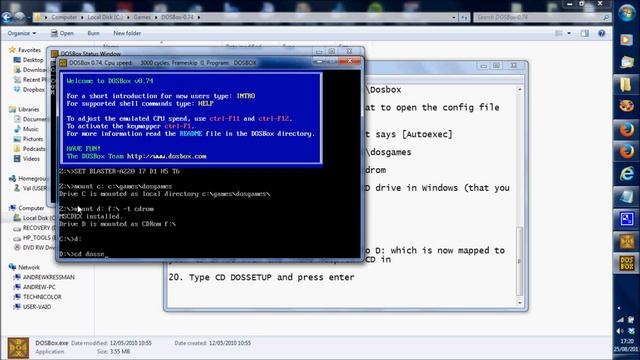Refresh the Explorer address bar
This screenshot has width=640, height=360.
pyautogui.click(x=464, y=17)
